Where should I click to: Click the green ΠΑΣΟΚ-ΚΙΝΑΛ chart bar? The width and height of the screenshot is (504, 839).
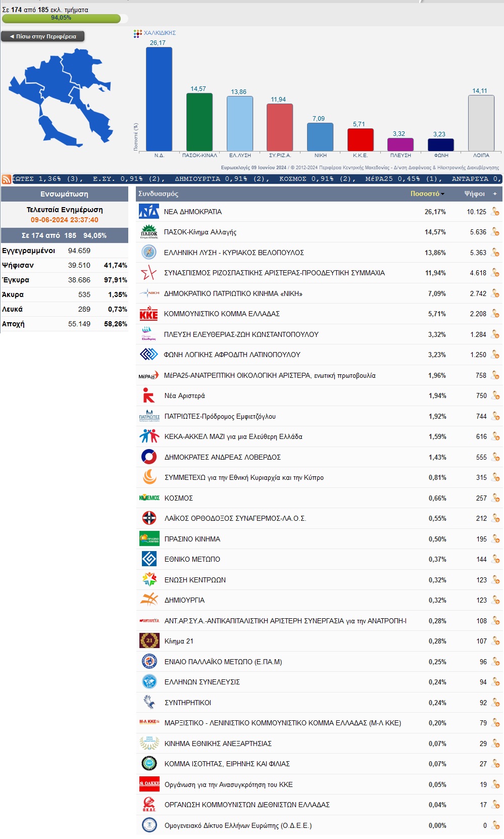(x=199, y=122)
